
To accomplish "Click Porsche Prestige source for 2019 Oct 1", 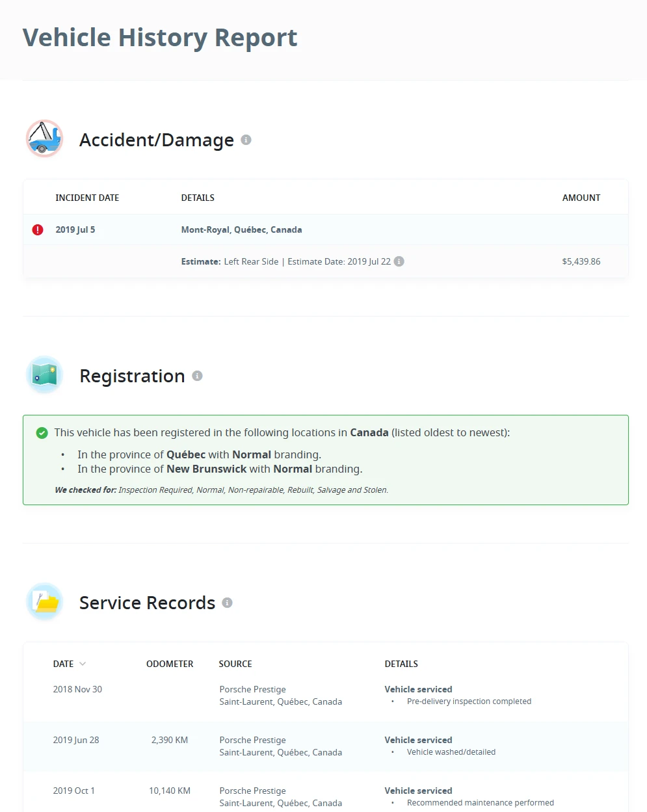I will (x=252, y=791).
